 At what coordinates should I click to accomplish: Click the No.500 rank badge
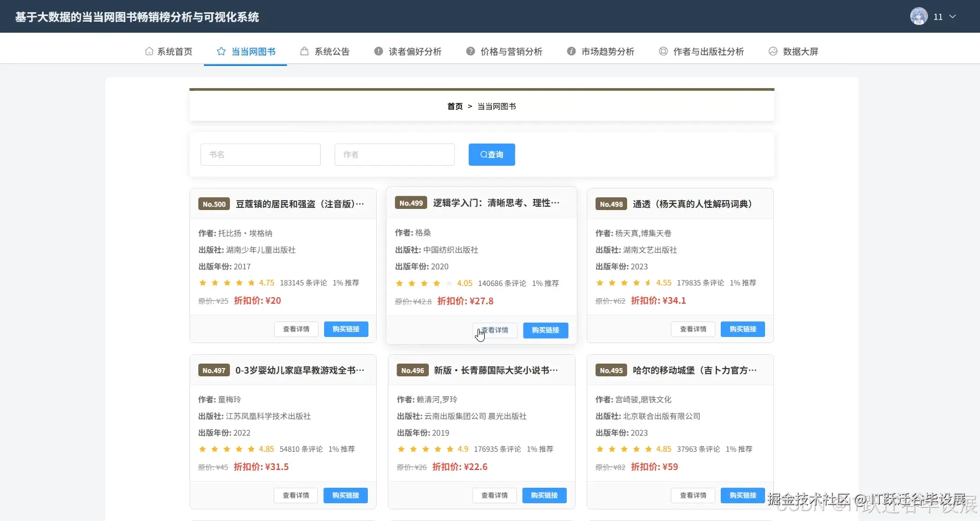pyautogui.click(x=214, y=204)
